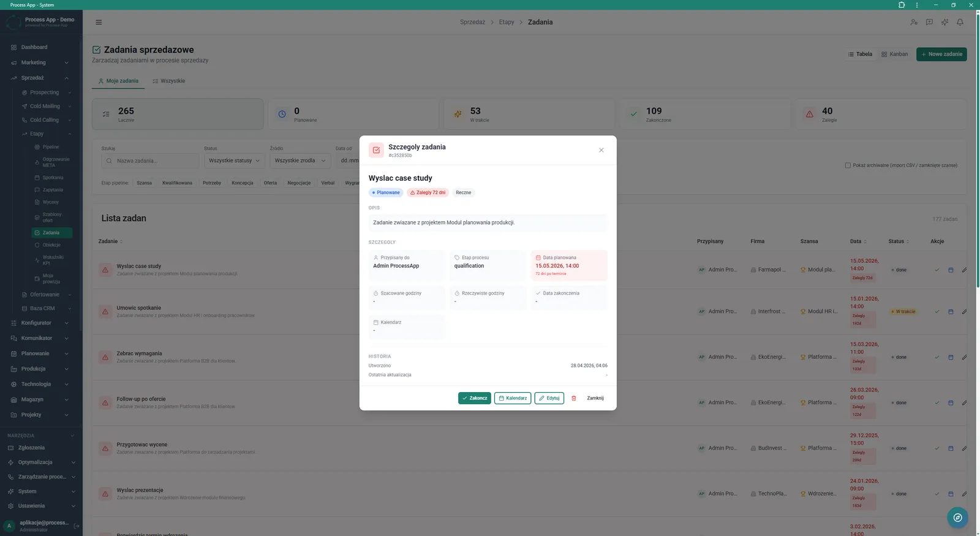Viewport: 980px width, 536px height.
Task: Open Obiekcje sidebar item
Action: (x=51, y=245)
